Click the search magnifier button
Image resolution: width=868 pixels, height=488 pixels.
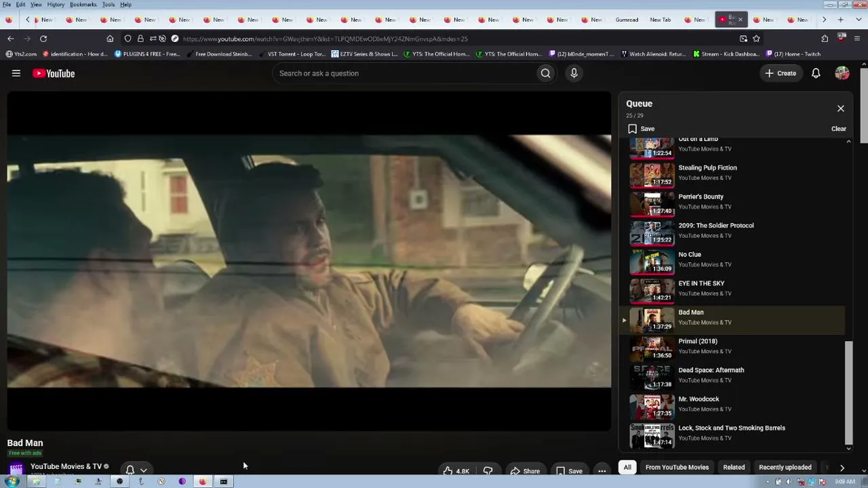pos(545,73)
